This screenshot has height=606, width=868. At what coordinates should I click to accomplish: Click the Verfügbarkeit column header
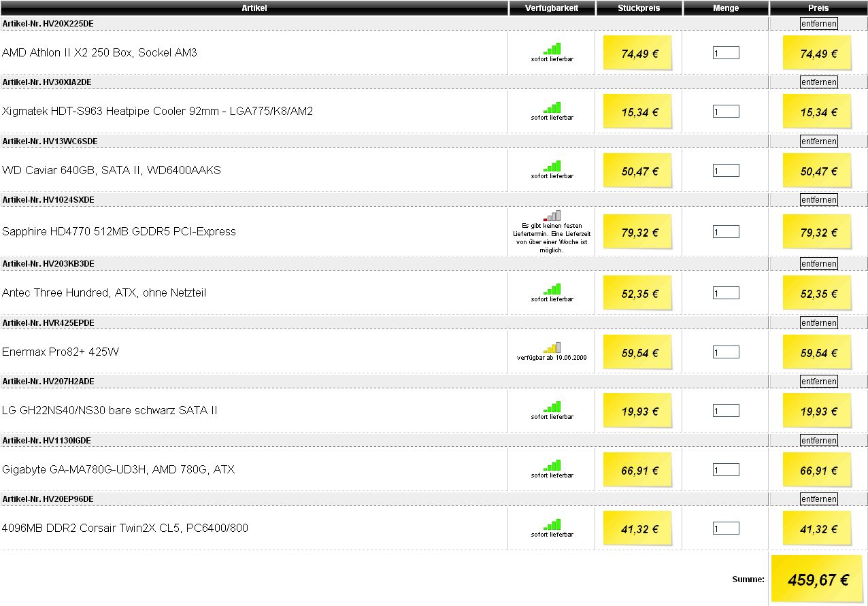552,8
